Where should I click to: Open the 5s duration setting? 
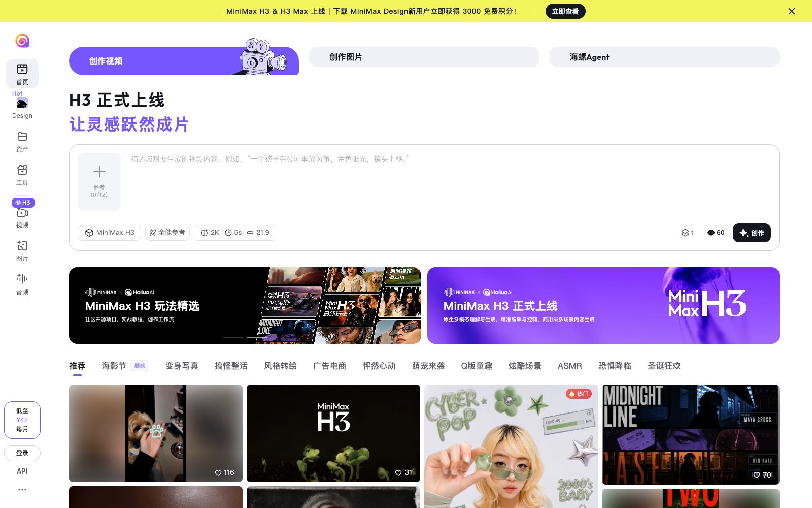[233, 233]
